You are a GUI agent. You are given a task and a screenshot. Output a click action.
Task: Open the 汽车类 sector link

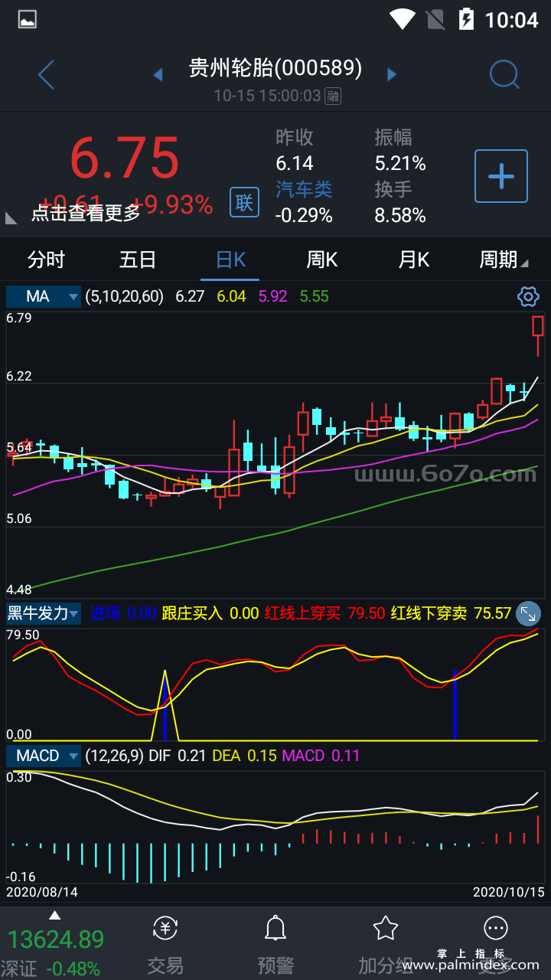pos(304,189)
